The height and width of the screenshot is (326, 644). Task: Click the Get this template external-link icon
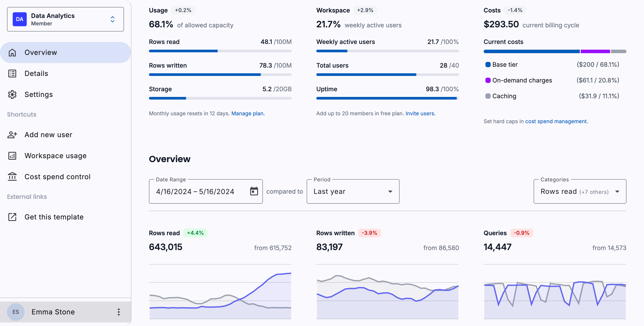[x=12, y=217]
